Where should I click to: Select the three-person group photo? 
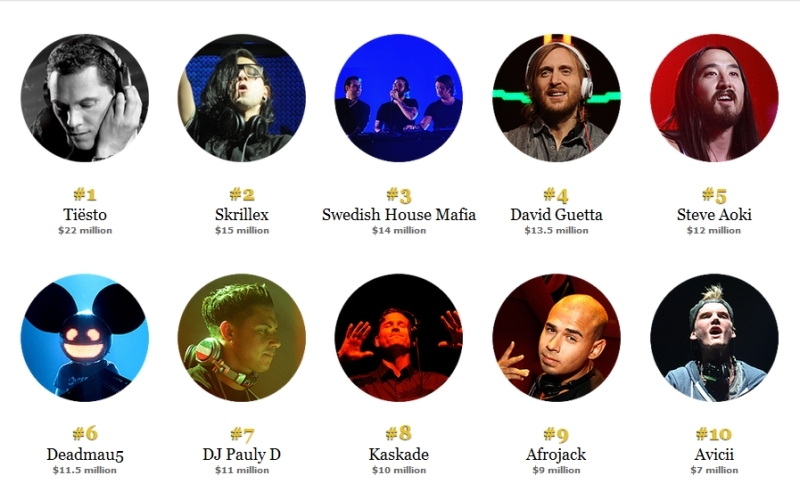tap(399, 98)
